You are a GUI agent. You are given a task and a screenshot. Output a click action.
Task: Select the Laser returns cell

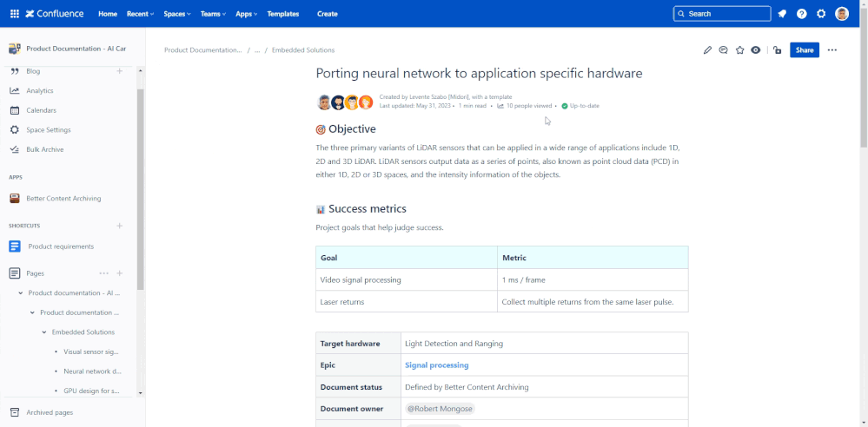coord(407,302)
